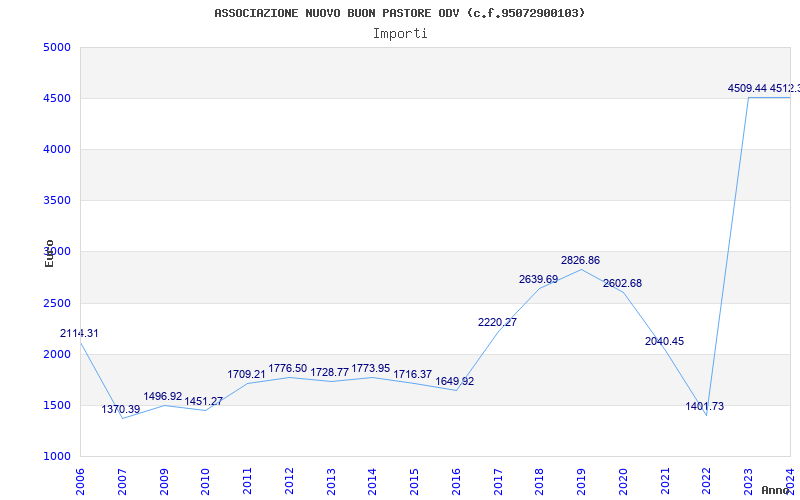This screenshot has height=500, width=800.
Task: Click the 3500 y-axis tick label
Action: pyautogui.click(x=57, y=201)
